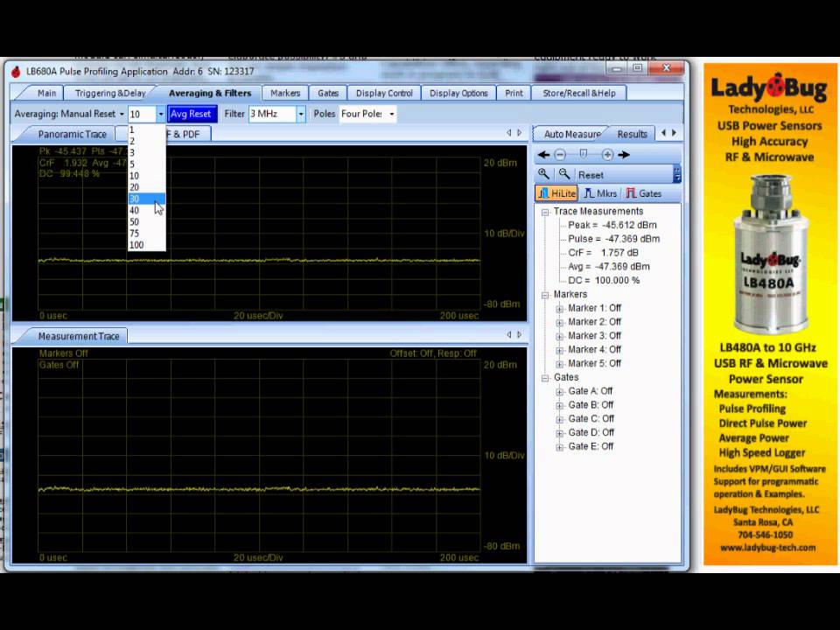Click right tab-scroll arrow of Panoramic Trace panel

(519, 133)
